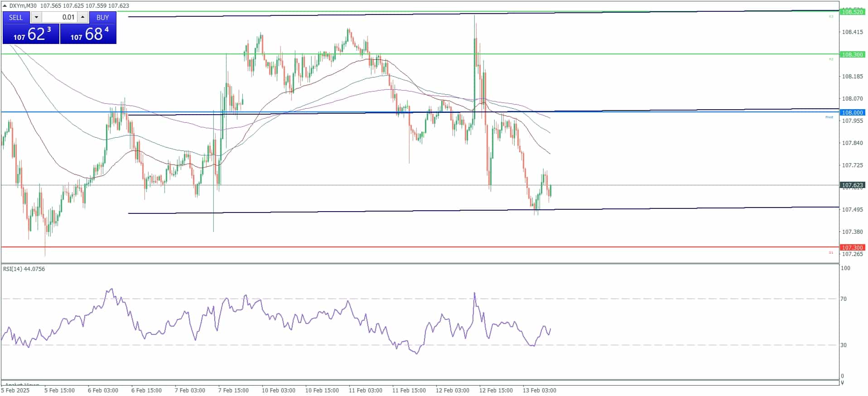Select the green 108.300 price level tag

click(x=852, y=54)
